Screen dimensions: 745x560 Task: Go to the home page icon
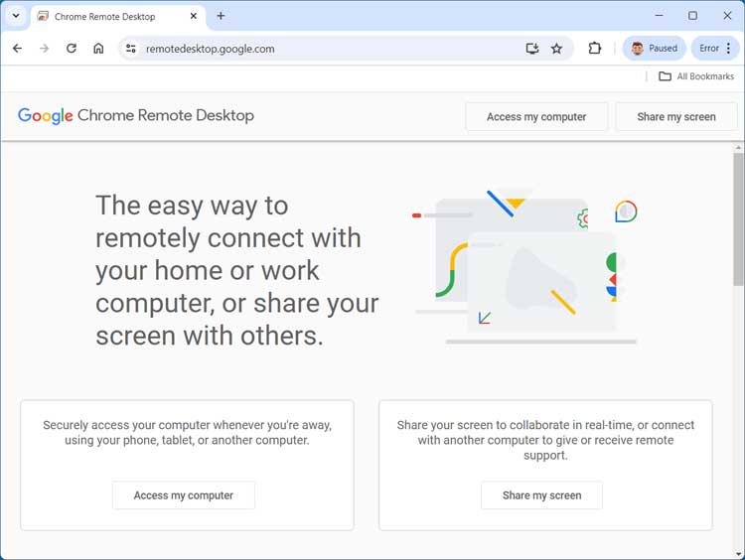tap(98, 49)
